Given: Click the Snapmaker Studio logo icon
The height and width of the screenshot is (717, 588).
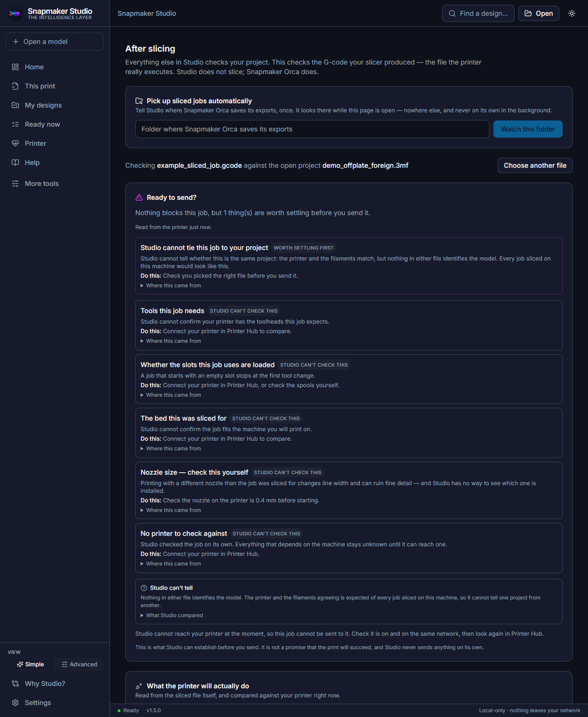Looking at the screenshot, I should (x=15, y=13).
